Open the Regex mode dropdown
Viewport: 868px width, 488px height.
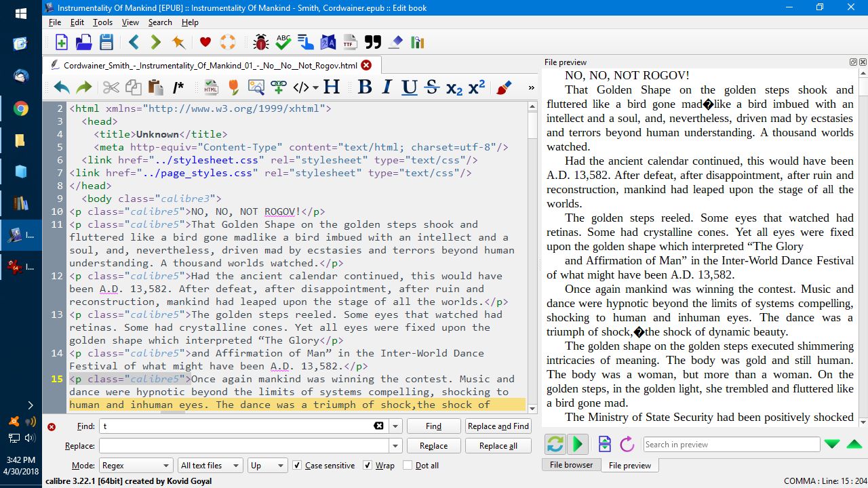136,466
